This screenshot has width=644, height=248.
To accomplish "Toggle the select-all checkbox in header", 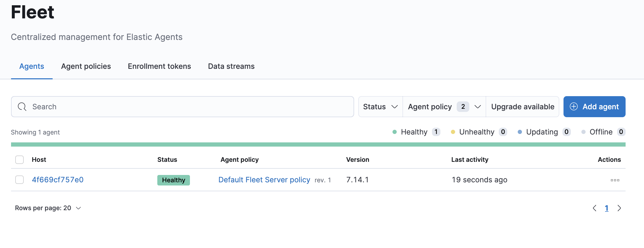I will 19,160.
